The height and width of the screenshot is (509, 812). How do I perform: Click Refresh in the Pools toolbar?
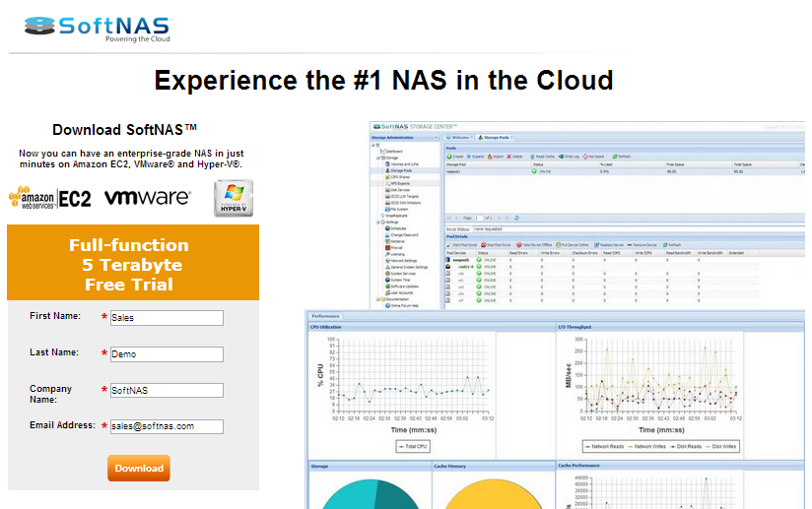point(622,157)
